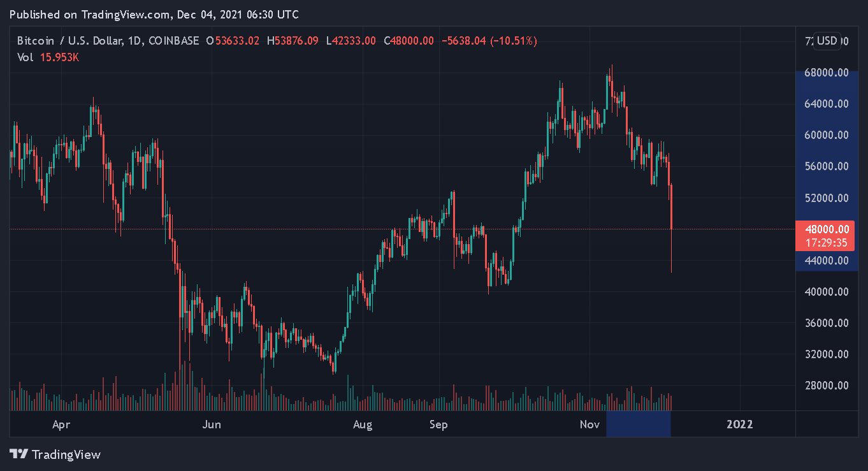The image size is (868, 471).
Task: Click the highlighted blue range on price scale
Action: pos(828,171)
